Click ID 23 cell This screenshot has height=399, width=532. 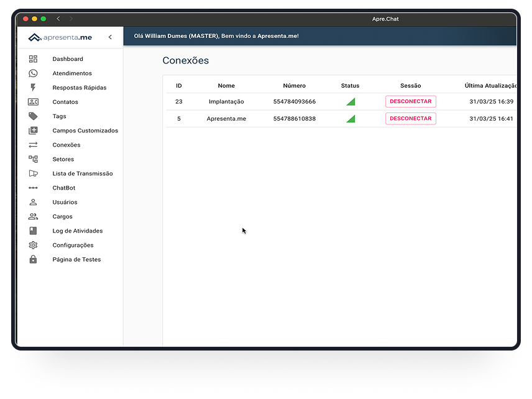(179, 101)
